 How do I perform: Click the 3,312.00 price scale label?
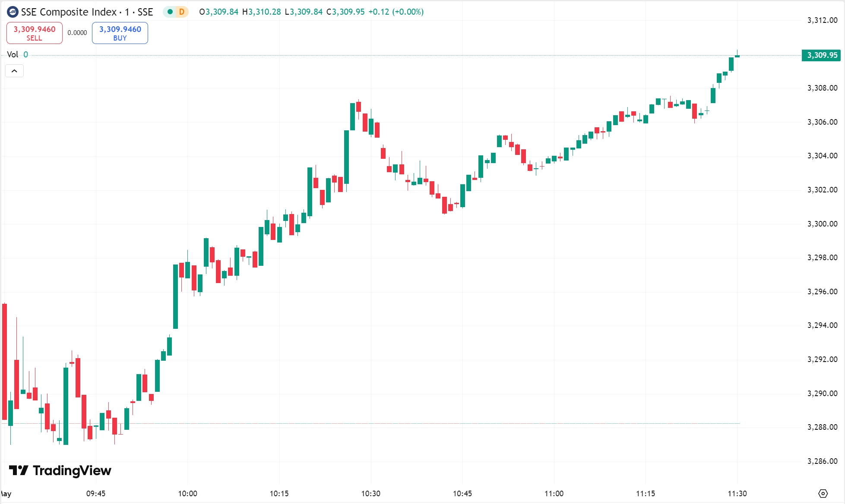point(823,20)
